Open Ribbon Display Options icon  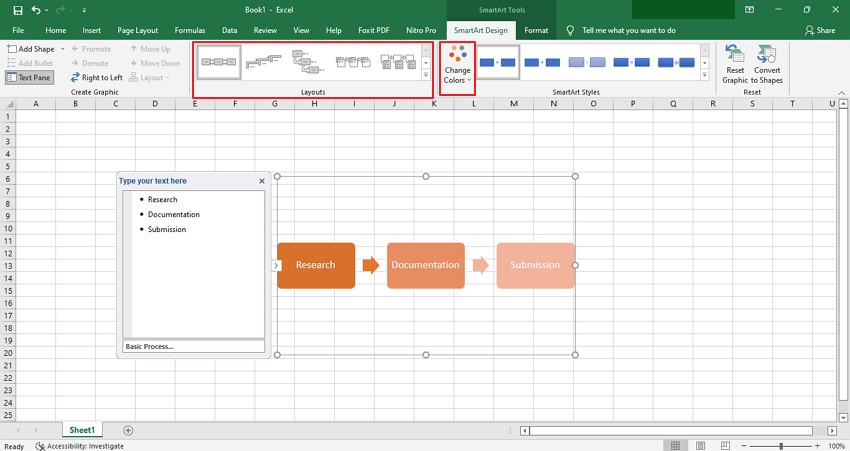[x=749, y=10]
